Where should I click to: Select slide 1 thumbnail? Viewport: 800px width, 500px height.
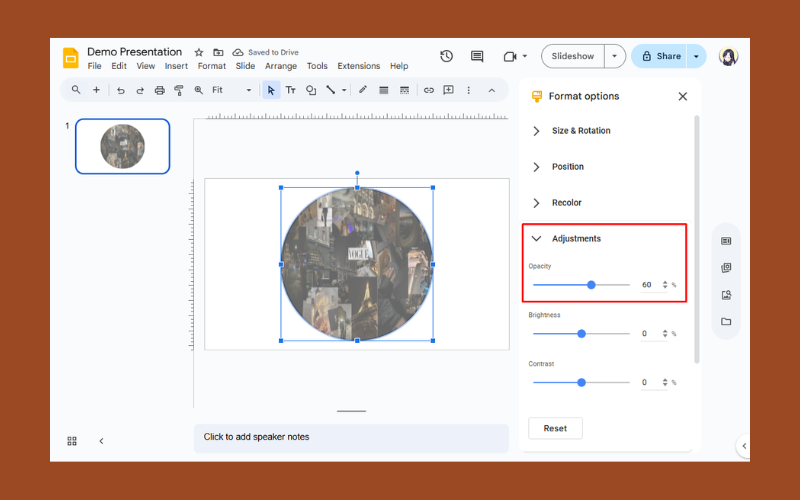pyautogui.click(x=122, y=146)
